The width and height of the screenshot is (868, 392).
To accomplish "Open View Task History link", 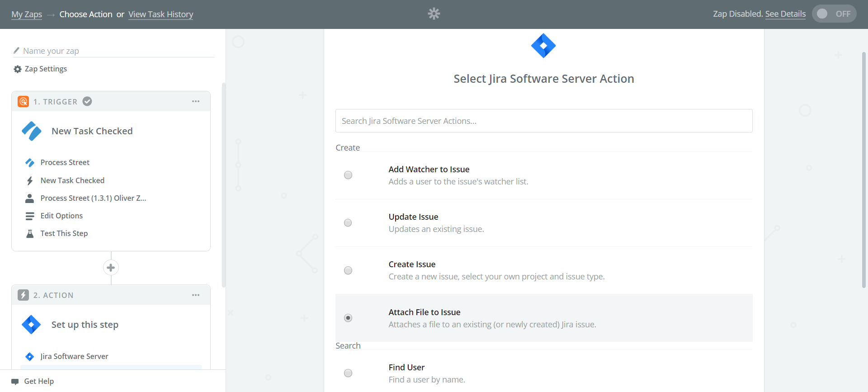I will [160, 14].
